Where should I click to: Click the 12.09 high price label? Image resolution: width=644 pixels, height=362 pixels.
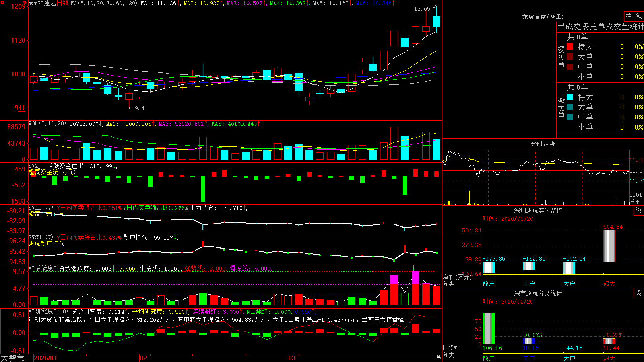422,9
